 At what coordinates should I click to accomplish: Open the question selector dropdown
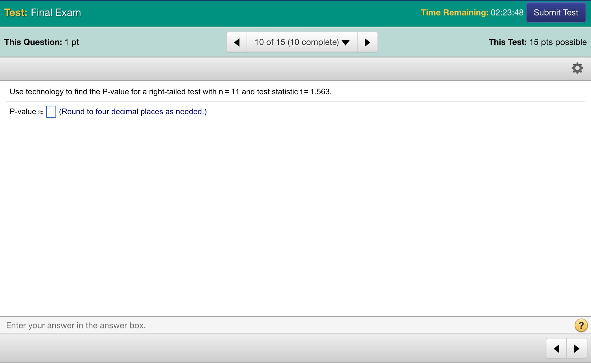302,42
